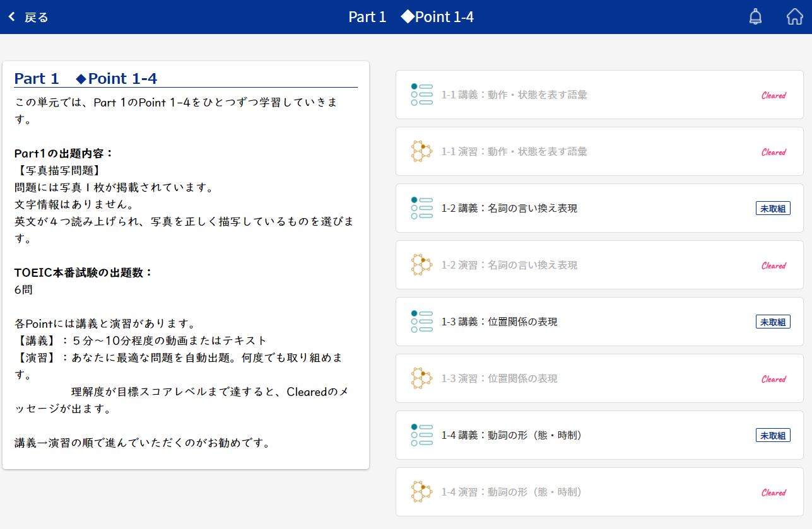Open 1-1 演習：動作・状態を表す語彙
Viewport: 812px width, 529px height.
pyautogui.click(x=514, y=151)
